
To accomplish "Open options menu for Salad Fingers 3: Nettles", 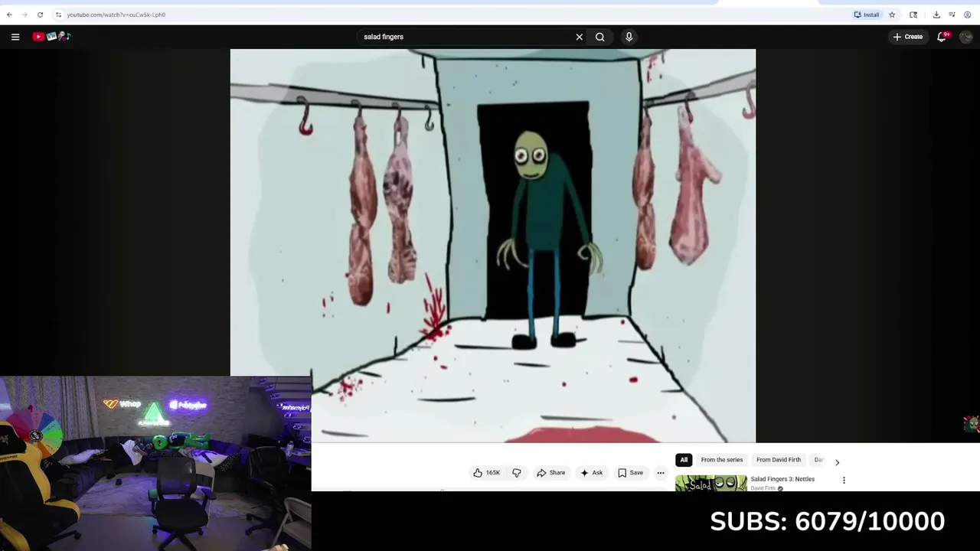I will pyautogui.click(x=844, y=481).
